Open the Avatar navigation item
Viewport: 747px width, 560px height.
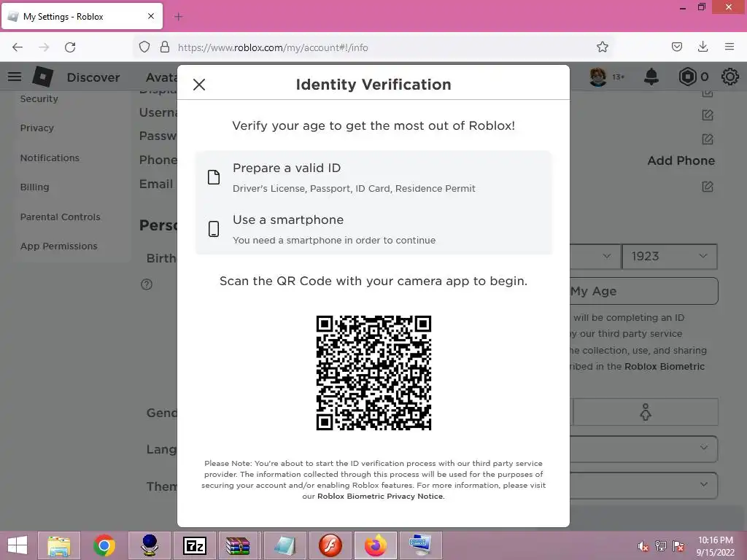pos(161,77)
